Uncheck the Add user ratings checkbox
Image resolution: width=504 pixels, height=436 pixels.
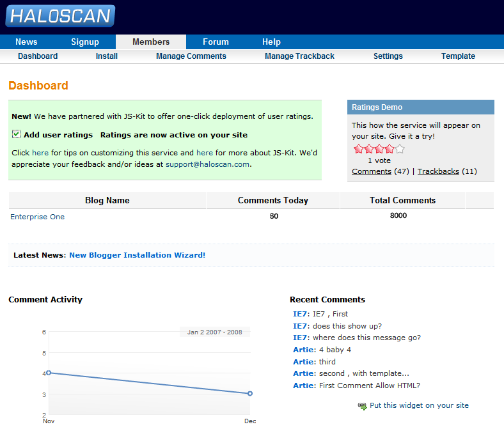17,135
